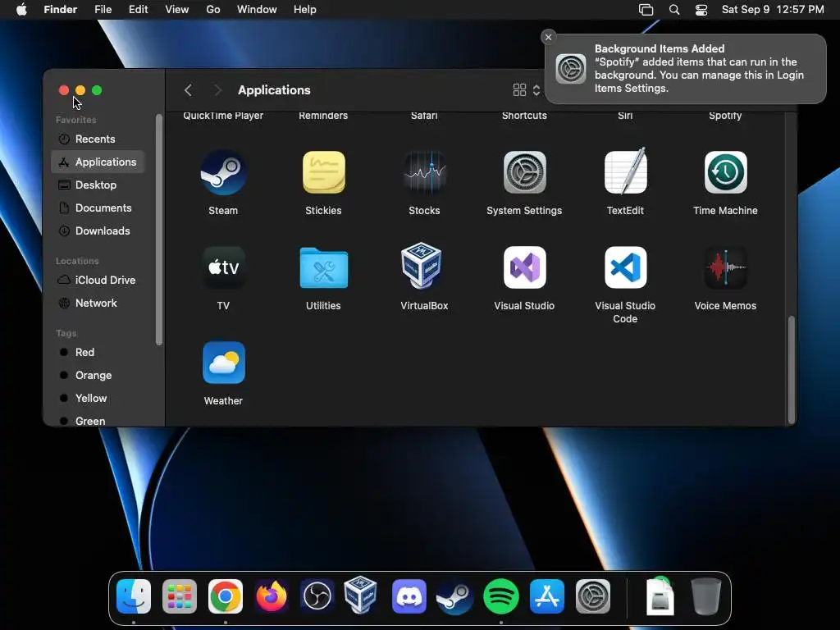Viewport: 840px width, 630px height.
Task: Open the Visual Studio app icon
Action: pyautogui.click(x=524, y=267)
